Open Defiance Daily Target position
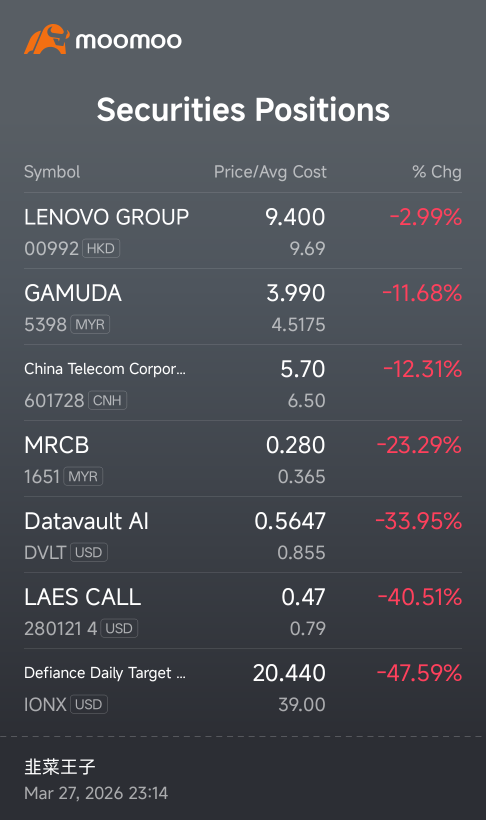The height and width of the screenshot is (820, 486). pyautogui.click(x=243, y=687)
